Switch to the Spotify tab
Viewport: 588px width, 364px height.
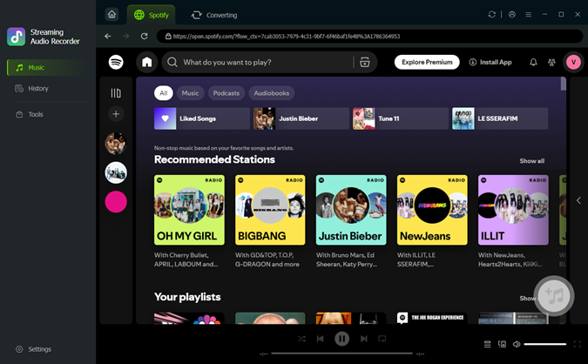coord(151,15)
